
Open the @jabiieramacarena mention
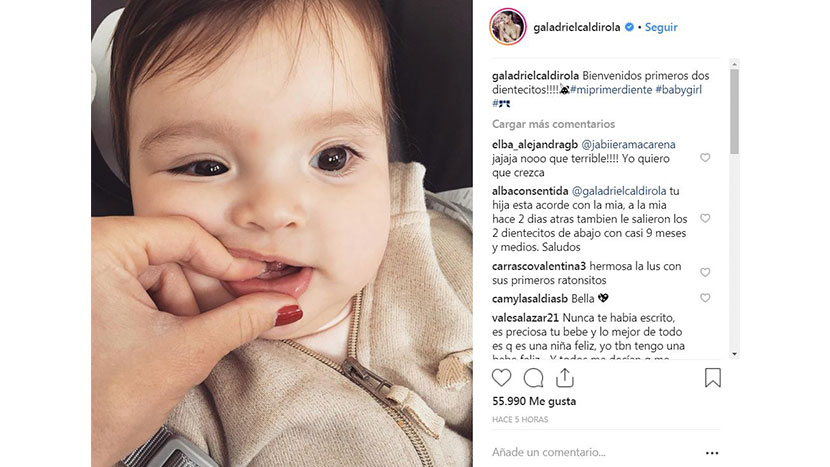click(x=628, y=144)
